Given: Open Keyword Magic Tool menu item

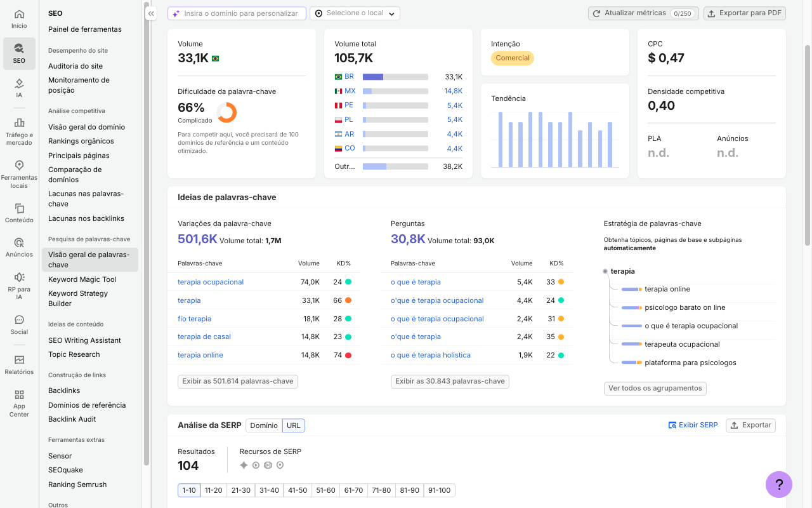Looking at the screenshot, I should coord(82,279).
